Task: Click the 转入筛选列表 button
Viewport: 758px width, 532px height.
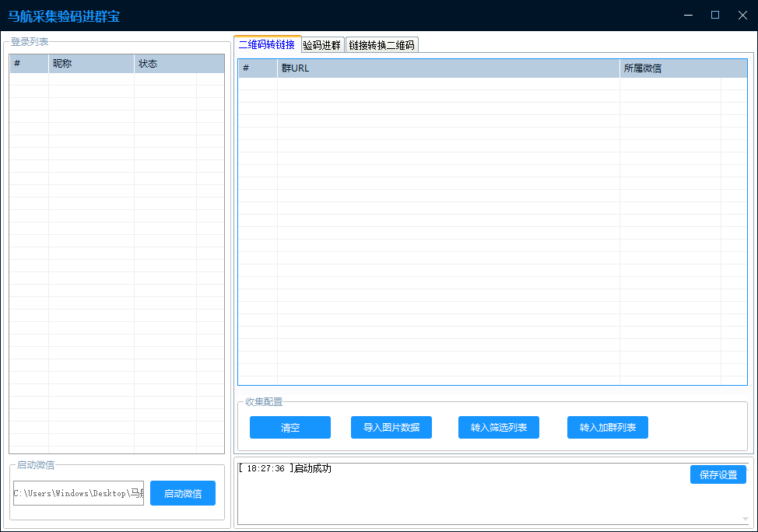Action: [x=498, y=428]
